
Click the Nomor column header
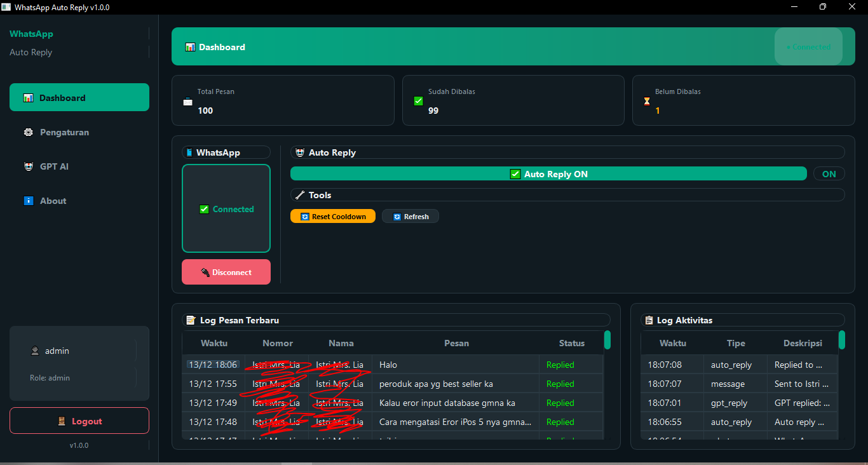(278, 343)
